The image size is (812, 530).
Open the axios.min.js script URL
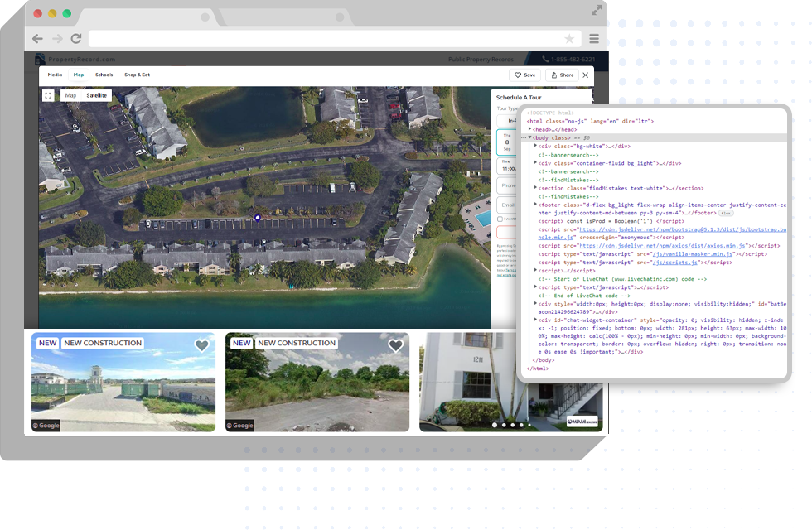click(662, 246)
